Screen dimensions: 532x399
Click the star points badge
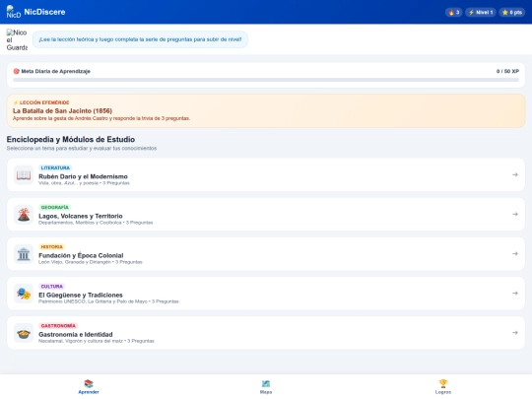(512, 13)
